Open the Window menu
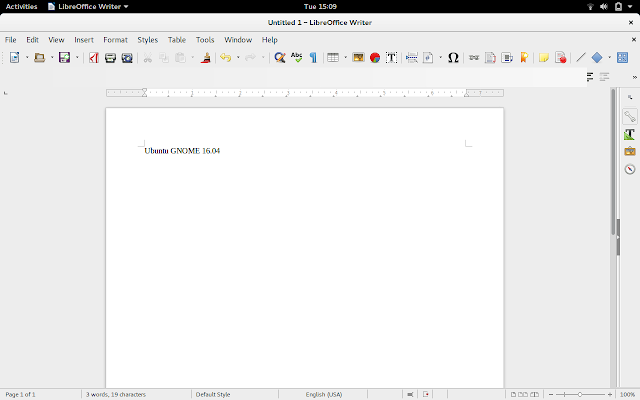Image resolution: width=640 pixels, height=400 pixels. click(x=238, y=40)
